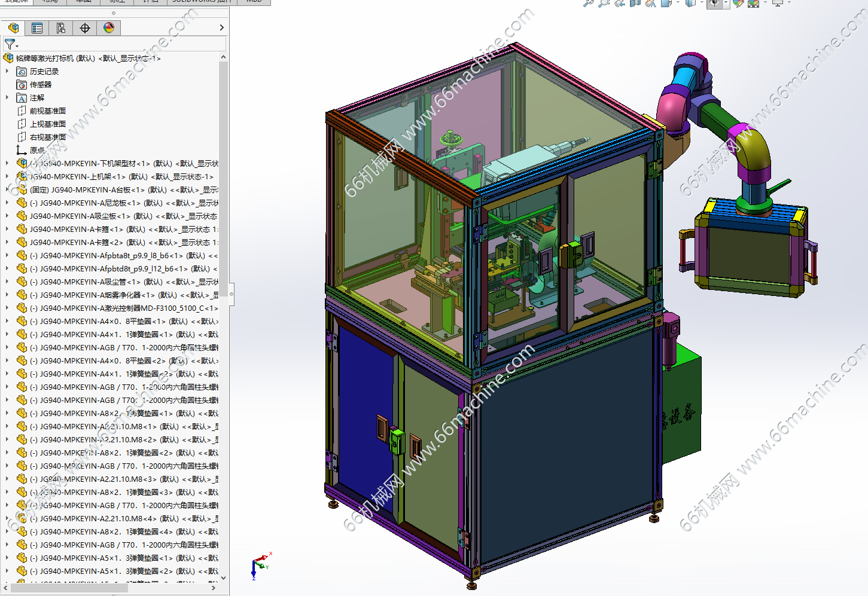Viewport: 868px width, 596px height.
Task: Click the tree filter funnel icon
Action: 10,44
